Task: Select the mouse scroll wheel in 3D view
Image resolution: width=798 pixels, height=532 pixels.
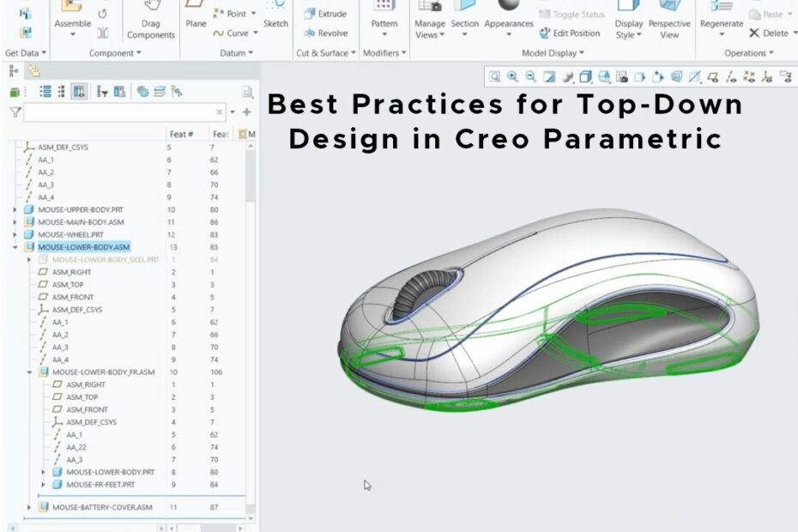Action: pos(426,293)
